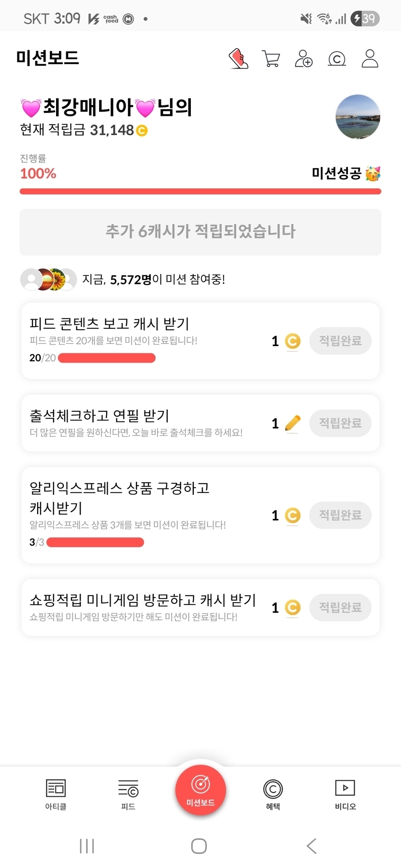Tap the participant avatars cluster
401x868 pixels.
[x=48, y=280]
